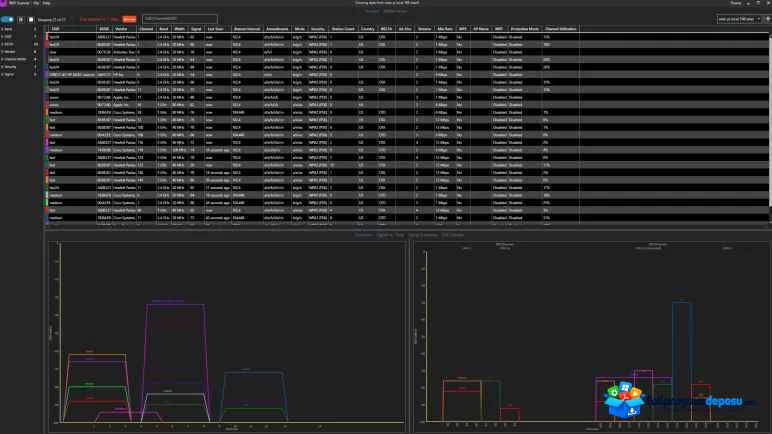Select the DIRECT network row from HP Inc

tap(409, 75)
